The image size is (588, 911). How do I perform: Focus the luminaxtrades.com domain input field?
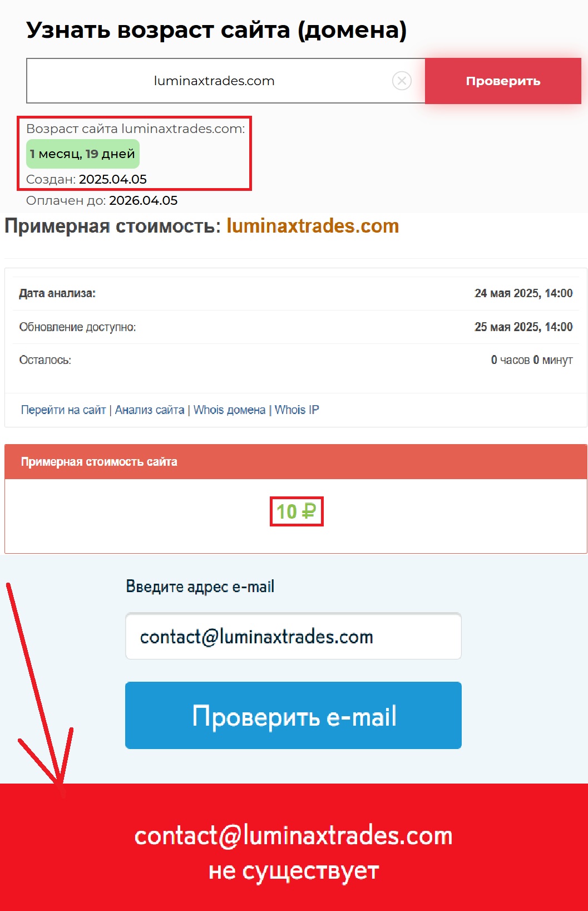(x=214, y=81)
